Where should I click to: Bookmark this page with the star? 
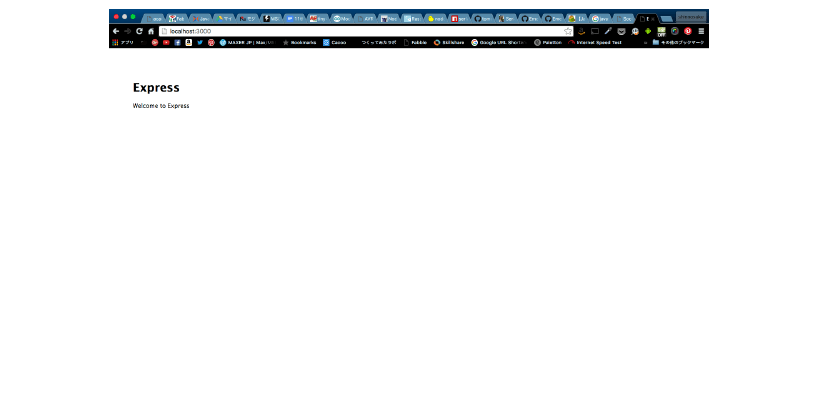(568, 31)
